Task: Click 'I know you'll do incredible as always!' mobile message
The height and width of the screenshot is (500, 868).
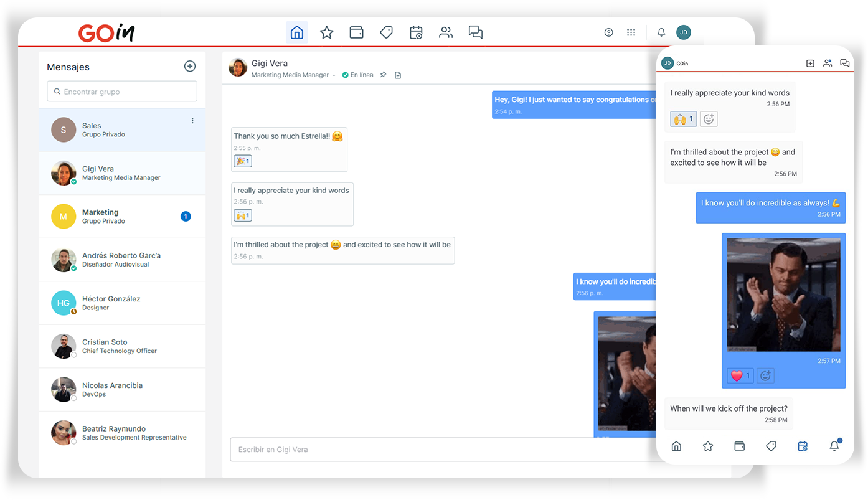Action: pos(771,208)
